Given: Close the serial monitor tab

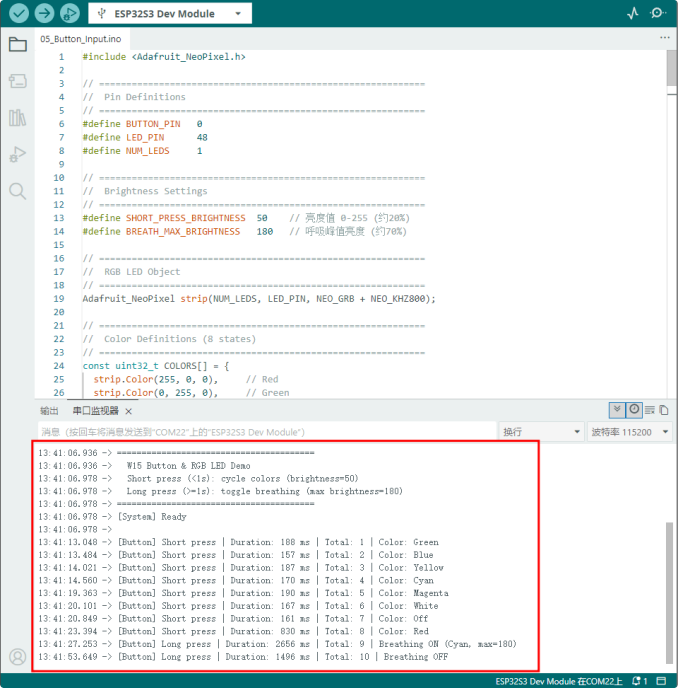Looking at the screenshot, I should click(129, 411).
